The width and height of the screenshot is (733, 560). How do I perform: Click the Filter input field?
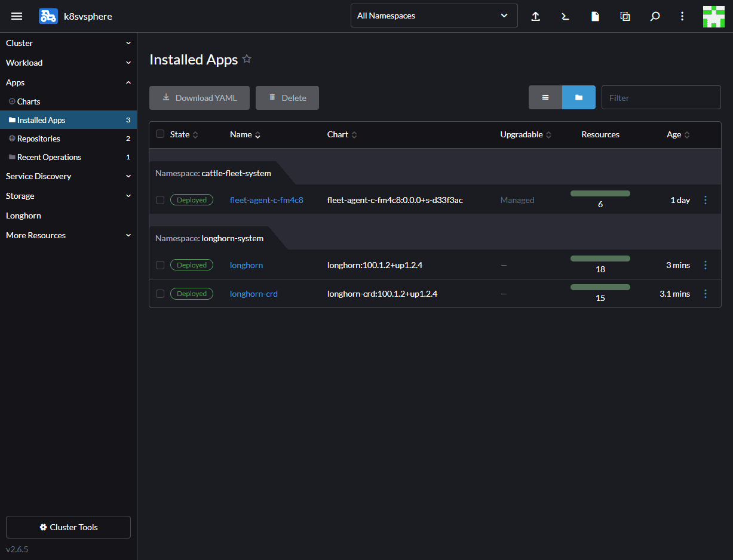pos(661,97)
